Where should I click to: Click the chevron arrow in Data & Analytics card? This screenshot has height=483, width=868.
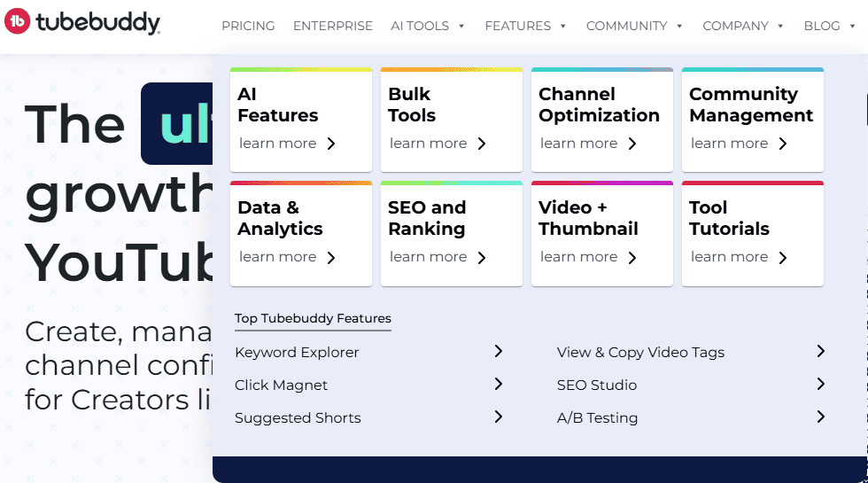coord(331,258)
